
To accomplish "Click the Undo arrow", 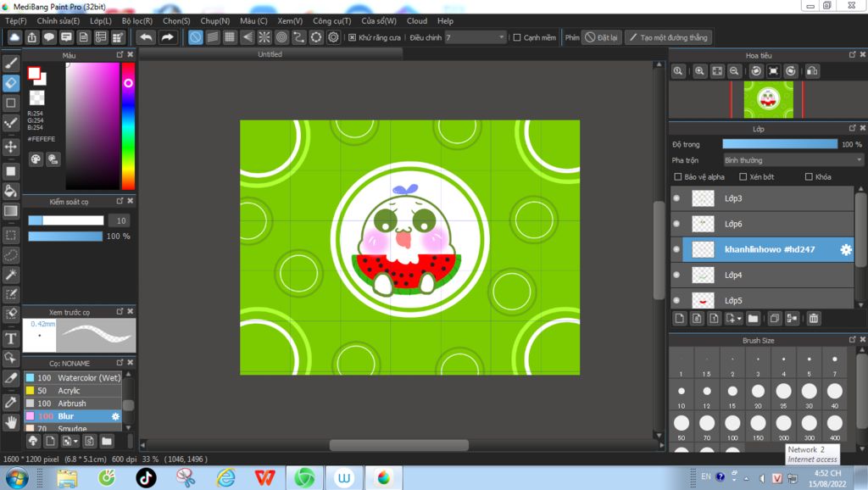I will pyautogui.click(x=146, y=37).
